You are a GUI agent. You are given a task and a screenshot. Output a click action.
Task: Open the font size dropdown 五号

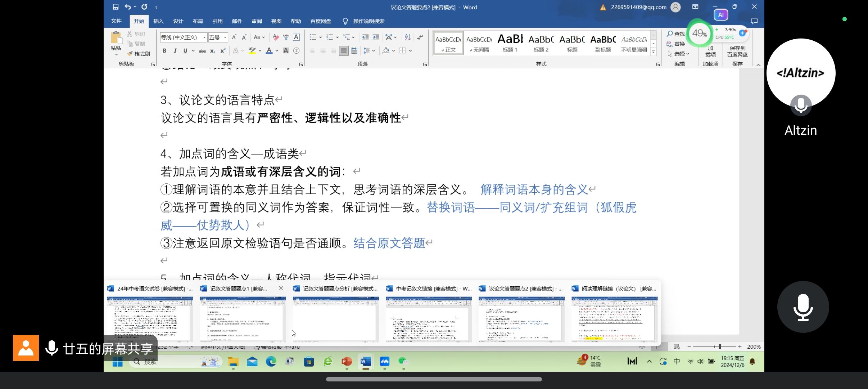(x=225, y=37)
